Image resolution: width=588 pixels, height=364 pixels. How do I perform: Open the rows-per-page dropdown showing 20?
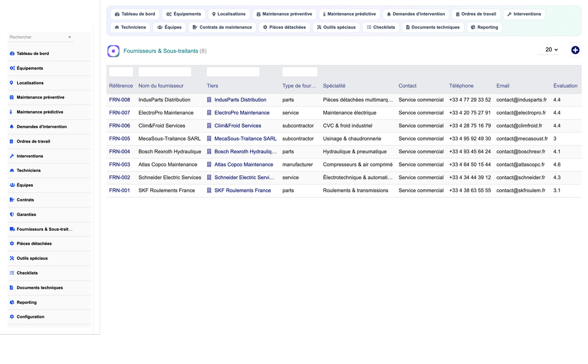548,50
